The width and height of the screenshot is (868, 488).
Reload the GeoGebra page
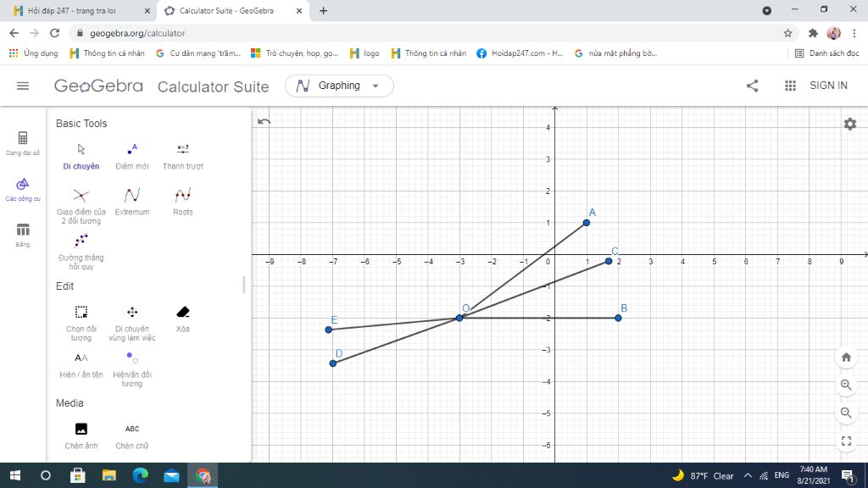[54, 33]
